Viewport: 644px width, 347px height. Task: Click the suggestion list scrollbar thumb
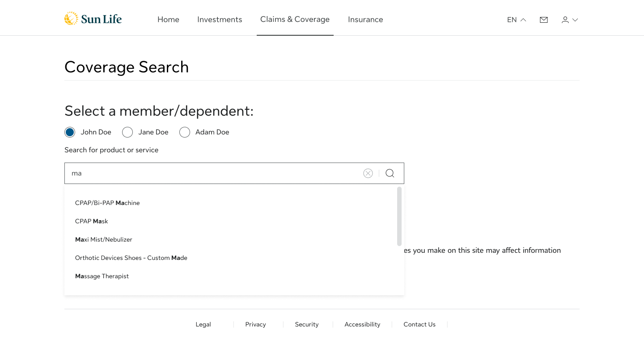[399, 216]
